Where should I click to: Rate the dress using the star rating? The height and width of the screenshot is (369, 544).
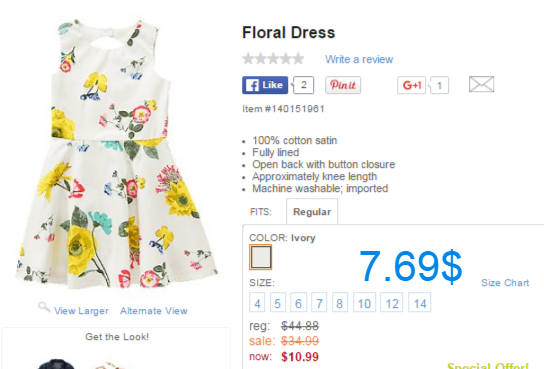point(273,59)
